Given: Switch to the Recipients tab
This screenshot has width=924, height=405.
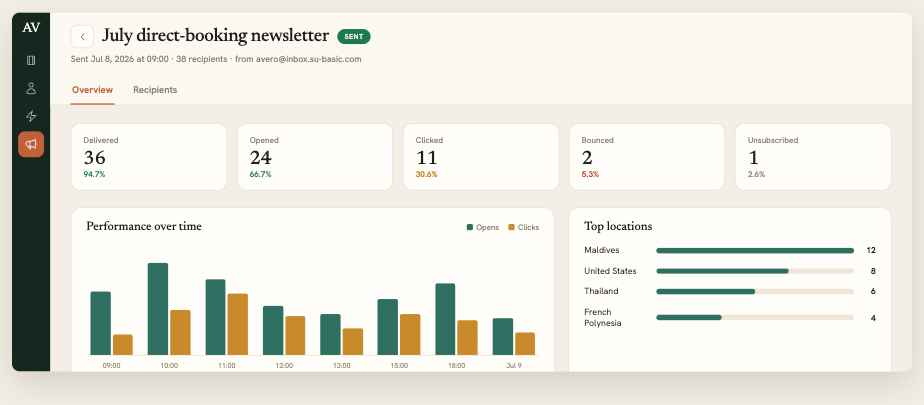Looking at the screenshot, I should click(155, 90).
